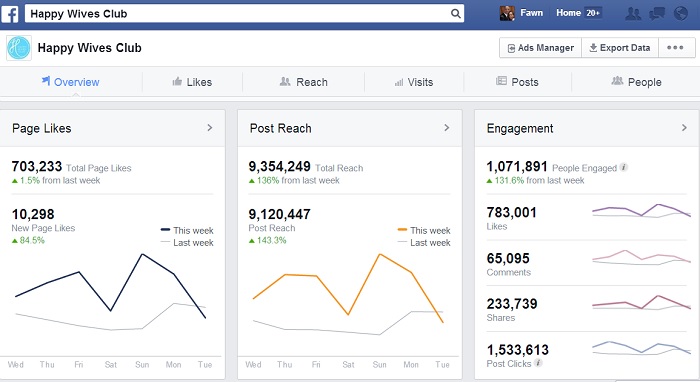The image size is (700, 382).
Task: Click the info icon beside Post Clicks
Action: point(538,363)
